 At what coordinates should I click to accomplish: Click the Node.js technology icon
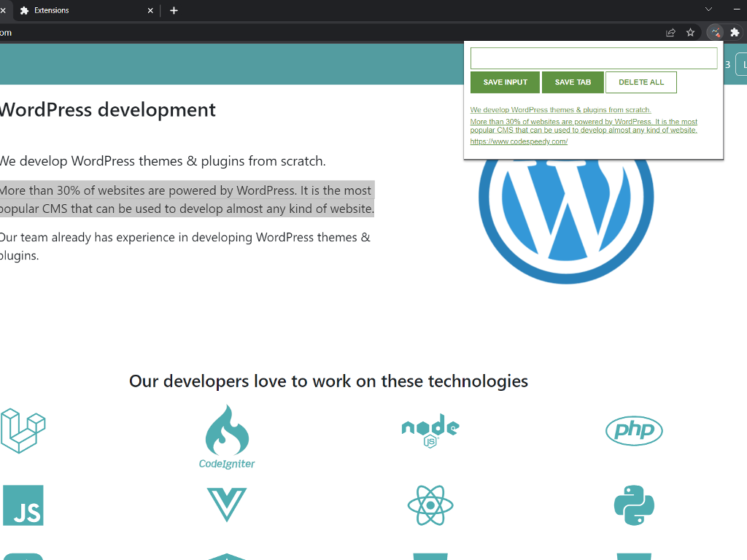(430, 430)
